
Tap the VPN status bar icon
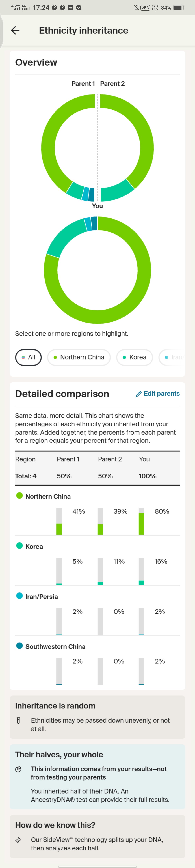coord(145,7)
